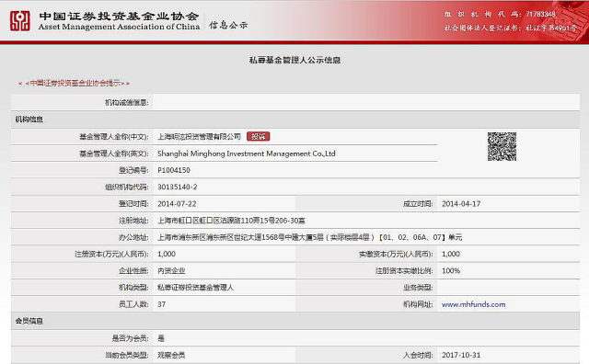Click the registration date 2014-07-22
Screen dimensions: 589x364
(x=177, y=204)
